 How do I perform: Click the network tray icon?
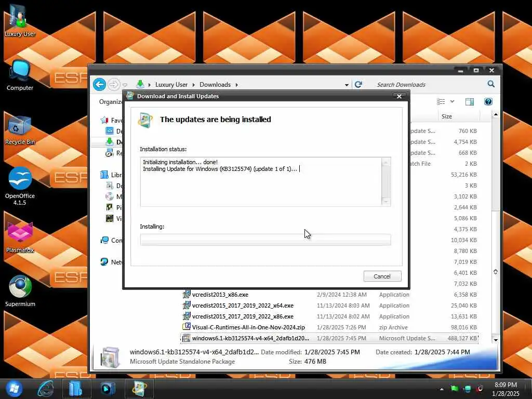pos(467,389)
